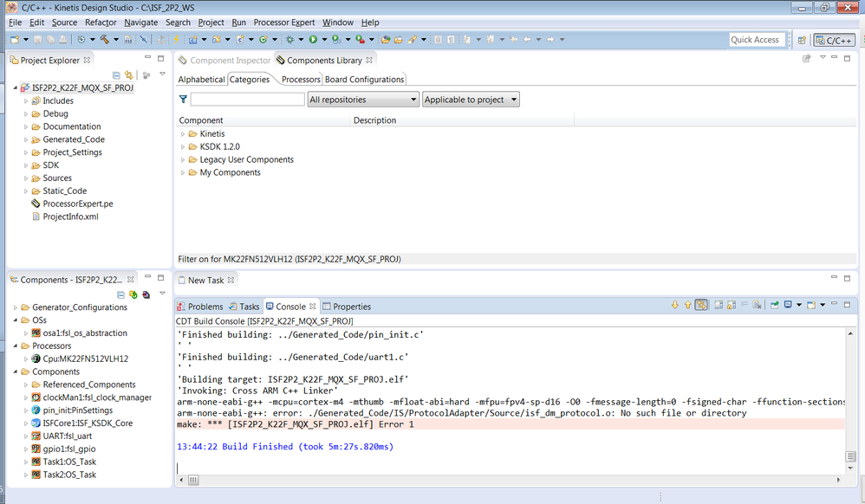Collapse the ISF2P2_K22F_MQX_SF_PROJ project node
Viewport: 865px width, 504px height.
pyautogui.click(x=16, y=87)
